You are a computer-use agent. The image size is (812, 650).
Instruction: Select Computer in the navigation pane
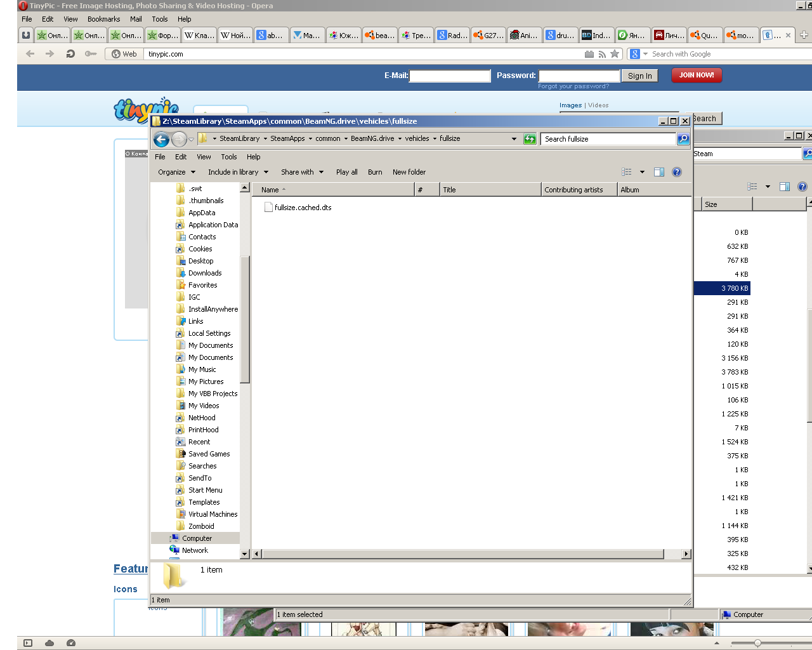[x=195, y=538]
